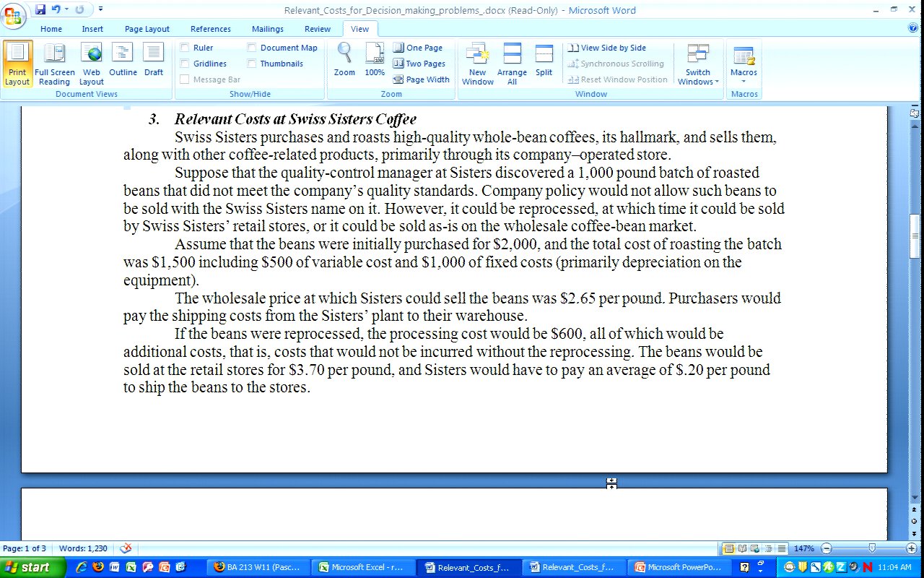Image resolution: width=924 pixels, height=578 pixels.
Task: Enable the Document Map checkbox
Action: tap(252, 48)
